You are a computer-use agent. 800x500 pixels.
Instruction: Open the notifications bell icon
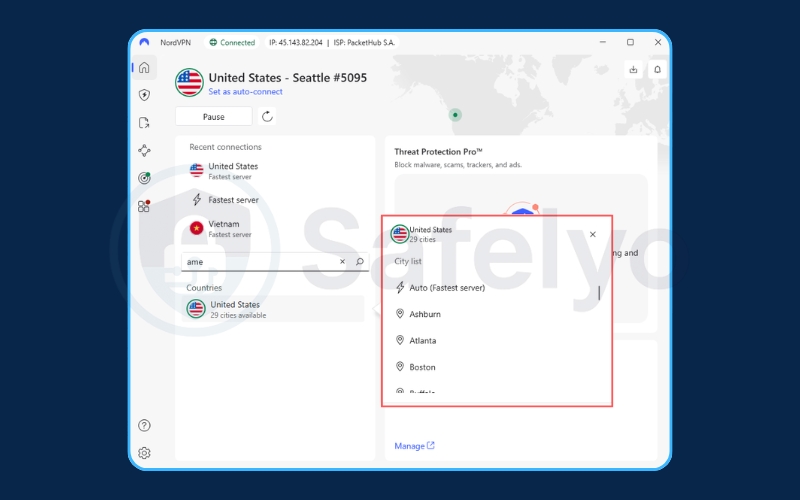coord(658,69)
